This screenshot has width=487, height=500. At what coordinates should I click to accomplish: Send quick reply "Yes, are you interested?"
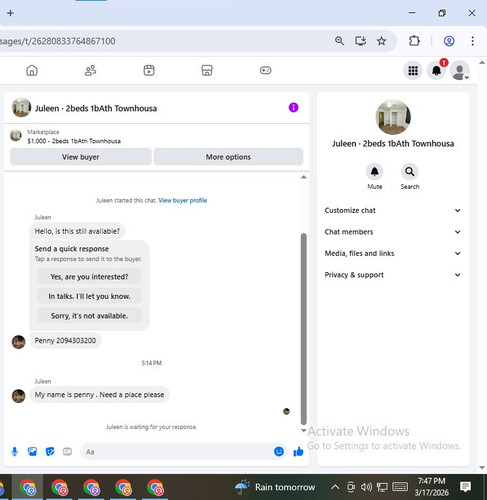tap(89, 277)
